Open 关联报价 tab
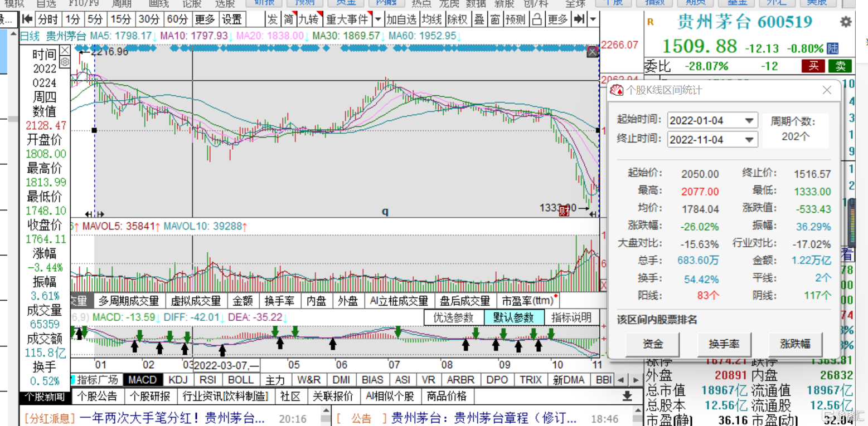Image resolution: width=868 pixels, height=426 pixels. click(x=333, y=396)
